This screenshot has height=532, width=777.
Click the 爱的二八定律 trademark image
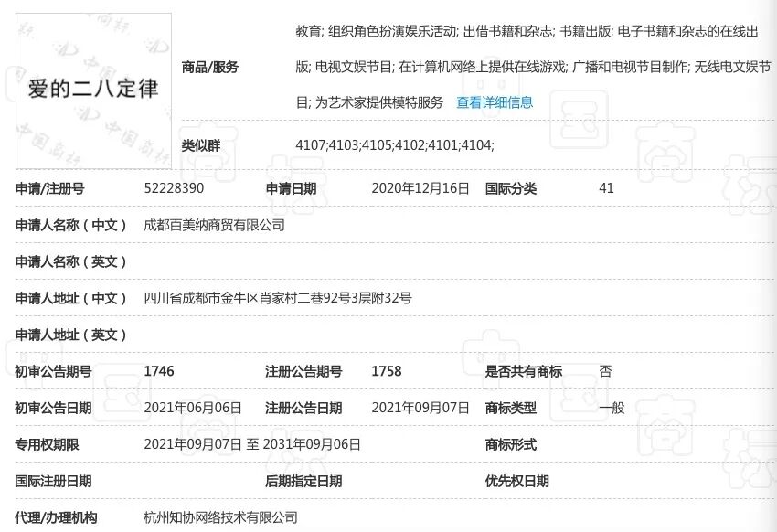[92, 89]
